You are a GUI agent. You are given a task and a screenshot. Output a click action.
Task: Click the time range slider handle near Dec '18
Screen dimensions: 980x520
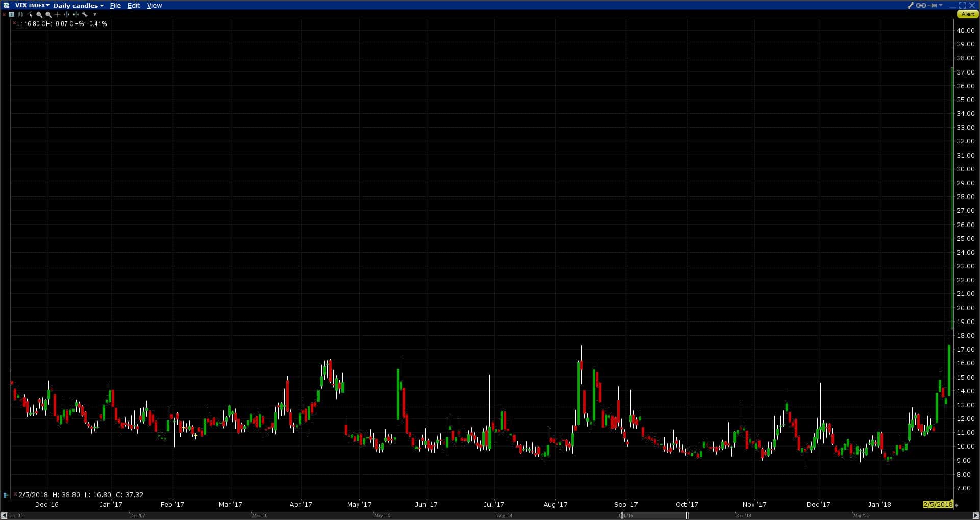coord(687,515)
